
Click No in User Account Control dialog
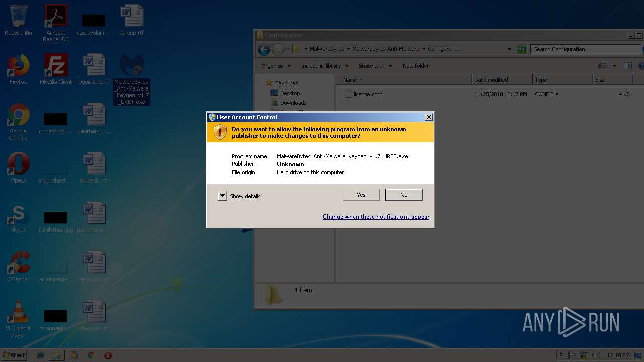[404, 195]
